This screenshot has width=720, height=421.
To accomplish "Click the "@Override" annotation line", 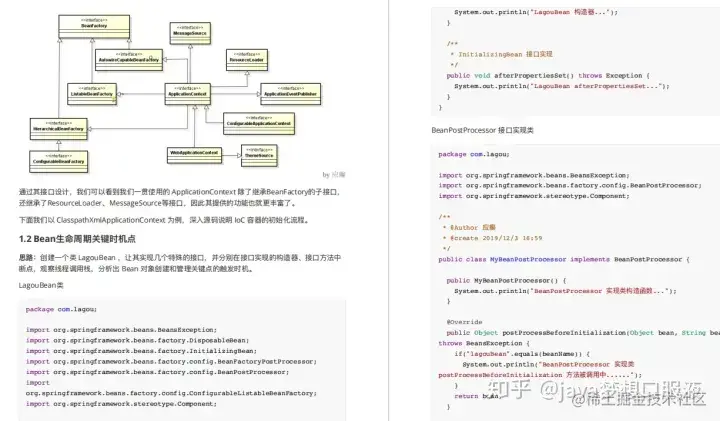I will point(464,322).
